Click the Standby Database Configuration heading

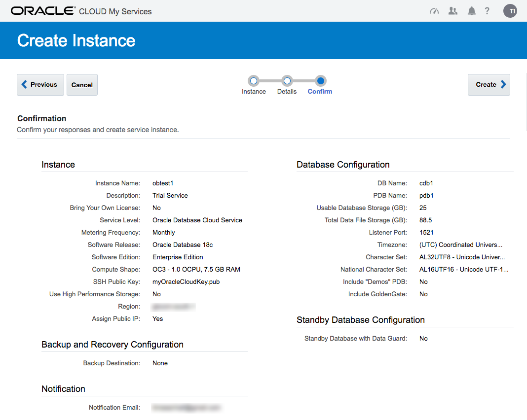361,319
